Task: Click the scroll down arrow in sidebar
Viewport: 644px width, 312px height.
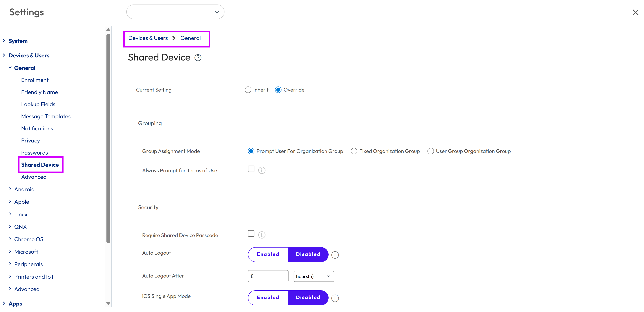Action: pyautogui.click(x=108, y=304)
